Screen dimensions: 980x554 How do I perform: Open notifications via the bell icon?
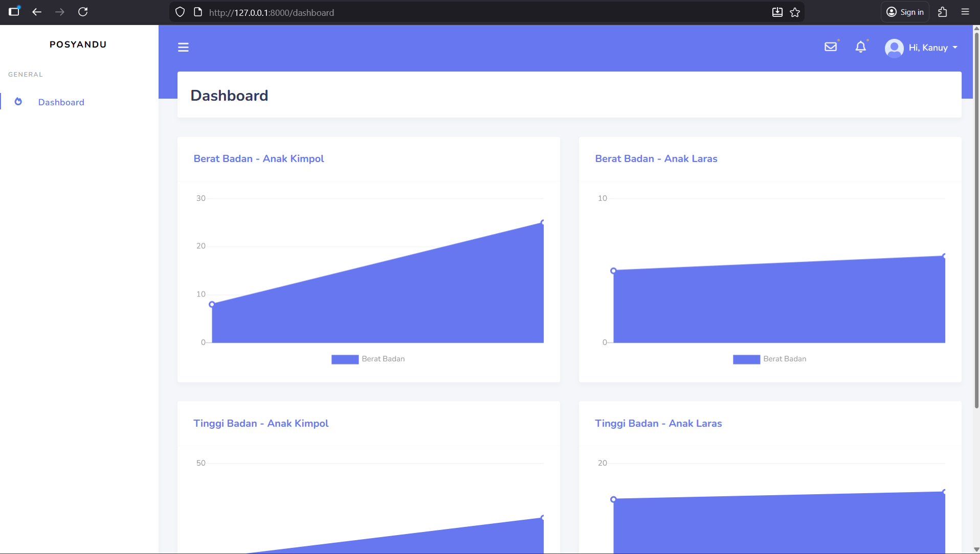861,47
